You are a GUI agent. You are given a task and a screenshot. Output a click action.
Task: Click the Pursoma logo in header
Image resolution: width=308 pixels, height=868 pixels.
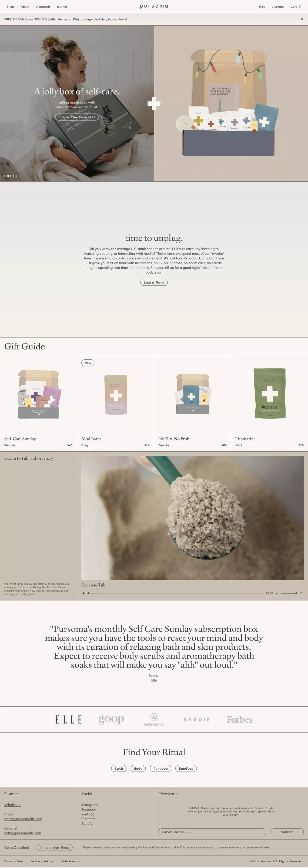click(x=154, y=6)
